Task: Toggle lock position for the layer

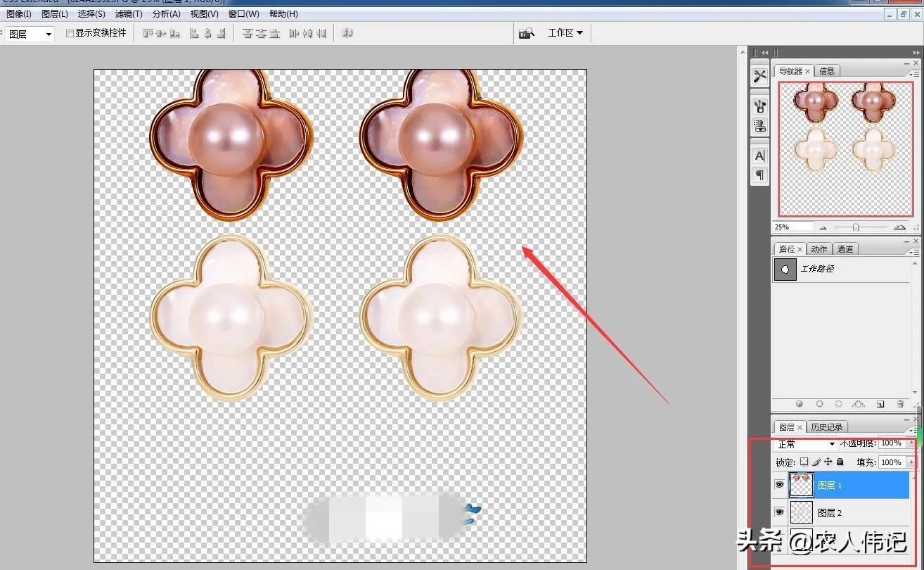Action: pyautogui.click(x=828, y=462)
